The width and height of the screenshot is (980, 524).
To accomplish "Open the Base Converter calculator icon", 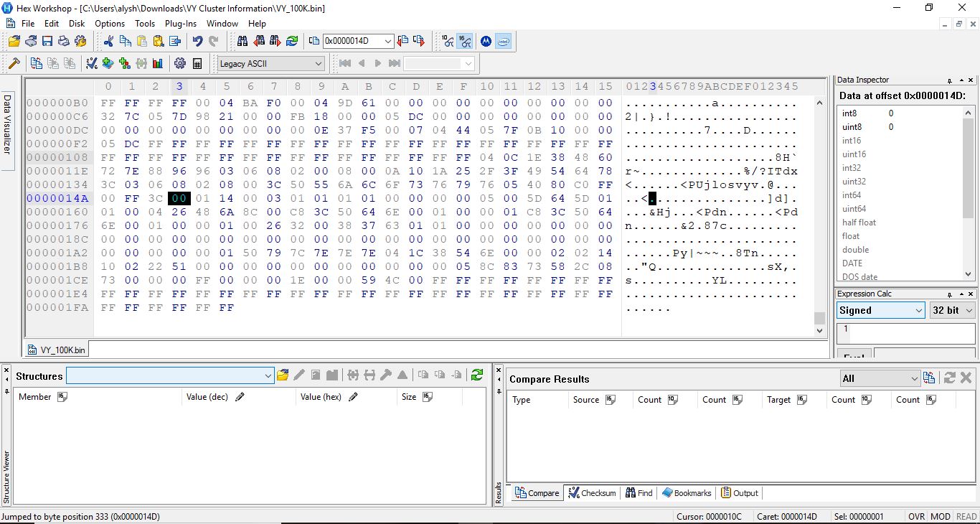I will (x=197, y=63).
